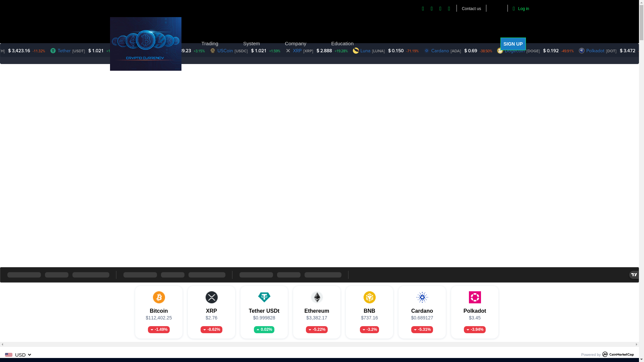Click the Crypto Currency site logo
Screen dimensions: 644x362
(x=146, y=44)
